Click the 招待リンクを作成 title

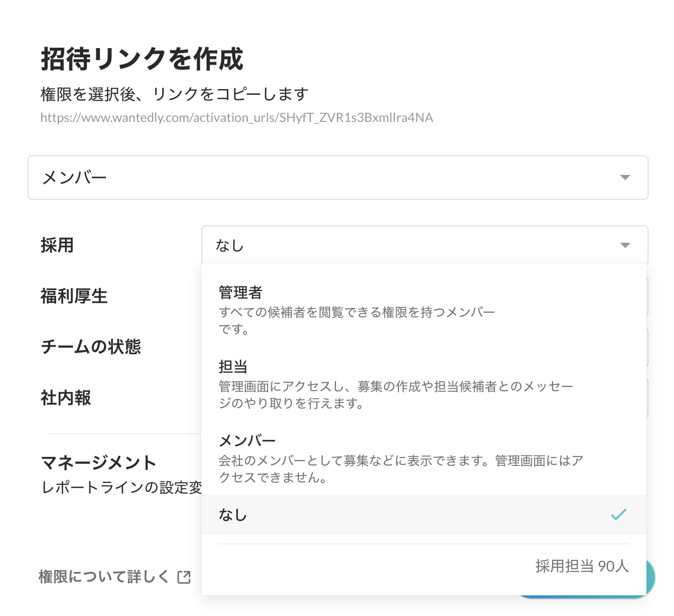coord(142,59)
